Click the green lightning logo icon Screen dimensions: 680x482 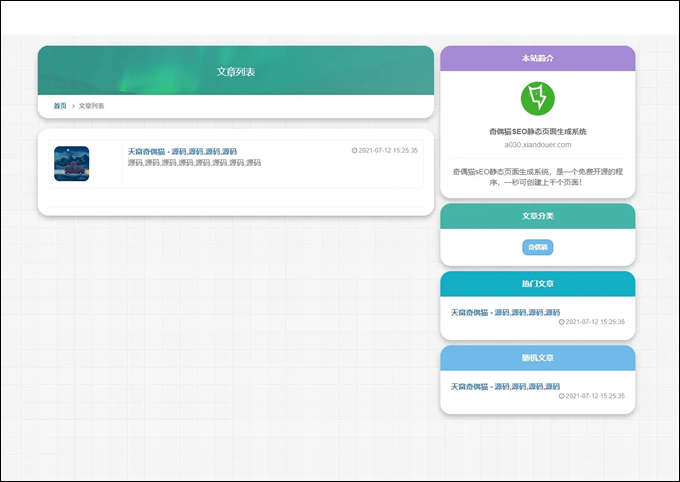[537, 98]
